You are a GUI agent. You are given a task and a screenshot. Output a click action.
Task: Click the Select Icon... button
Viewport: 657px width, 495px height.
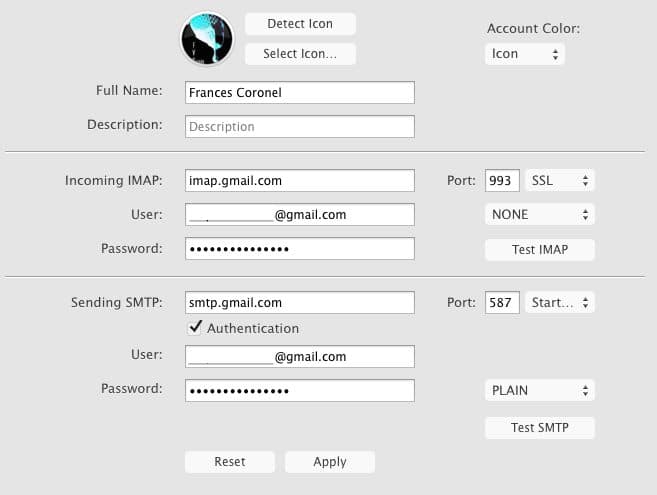tap(300, 54)
